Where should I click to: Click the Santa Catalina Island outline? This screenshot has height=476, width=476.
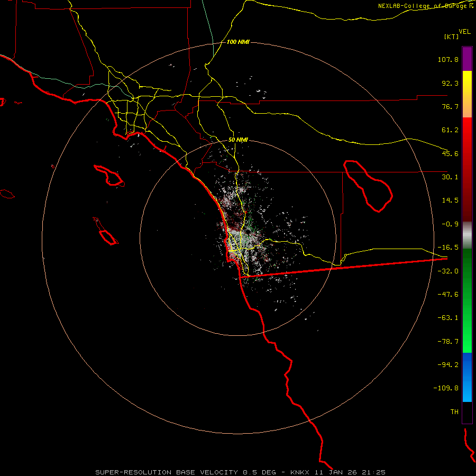coord(109,176)
